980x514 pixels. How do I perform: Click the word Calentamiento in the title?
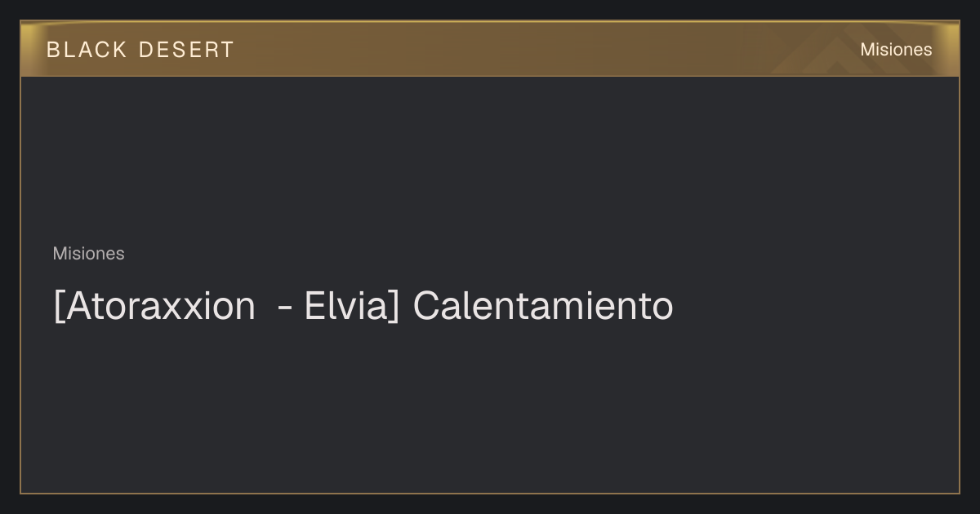[543, 307]
